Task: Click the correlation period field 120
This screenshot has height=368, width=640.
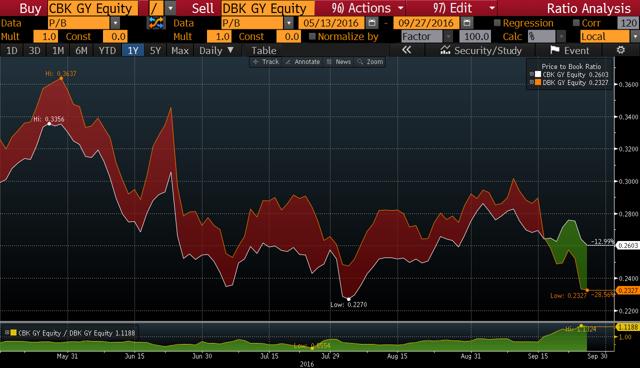Action: (629, 23)
